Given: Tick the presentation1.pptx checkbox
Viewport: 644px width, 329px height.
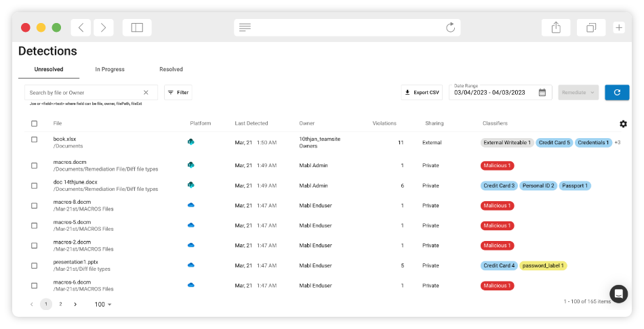Looking at the screenshot, I should 35,265.
